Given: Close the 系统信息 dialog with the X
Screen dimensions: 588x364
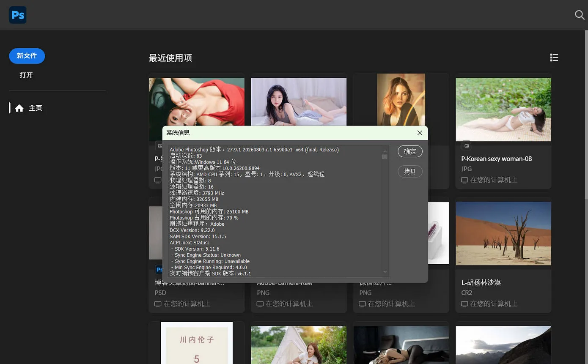Looking at the screenshot, I should [x=420, y=133].
